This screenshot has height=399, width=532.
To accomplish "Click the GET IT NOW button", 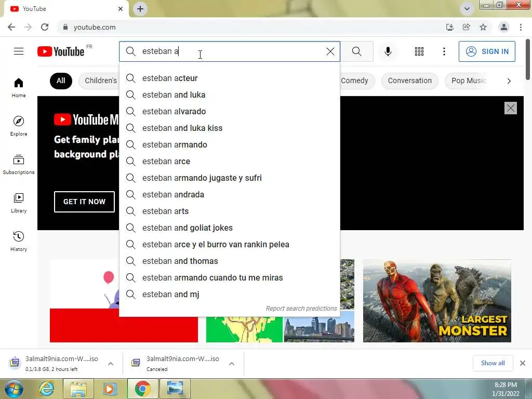I will click(84, 202).
